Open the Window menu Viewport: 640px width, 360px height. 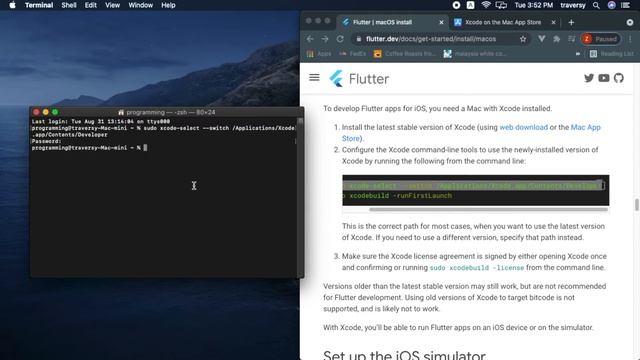click(140, 5)
